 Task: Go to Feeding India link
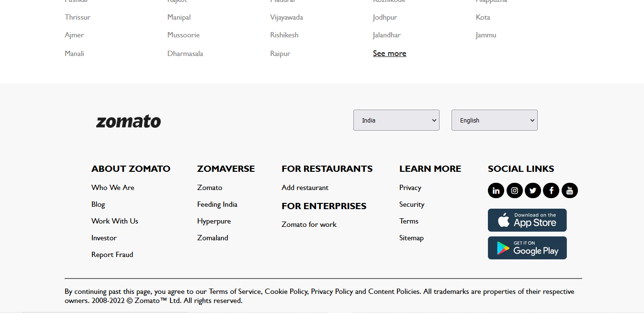point(217,204)
